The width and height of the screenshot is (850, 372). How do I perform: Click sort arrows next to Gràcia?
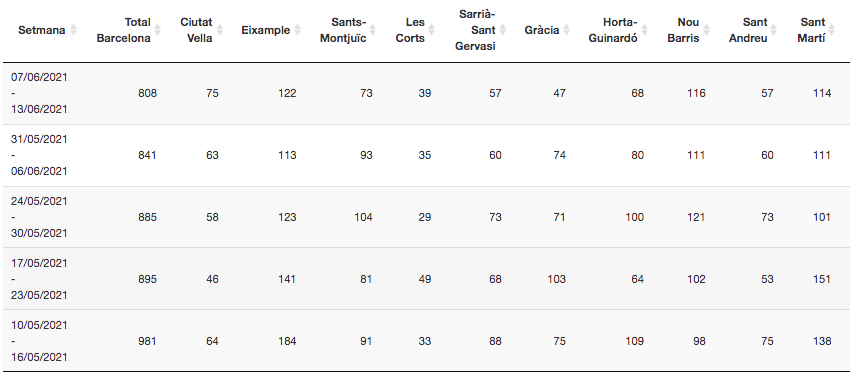(567, 30)
